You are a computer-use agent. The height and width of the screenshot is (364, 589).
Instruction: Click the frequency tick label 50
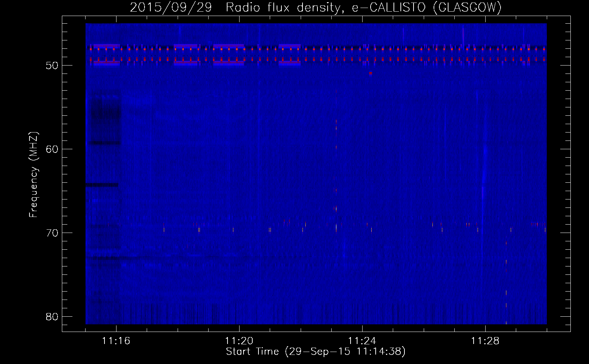pyautogui.click(x=52, y=66)
